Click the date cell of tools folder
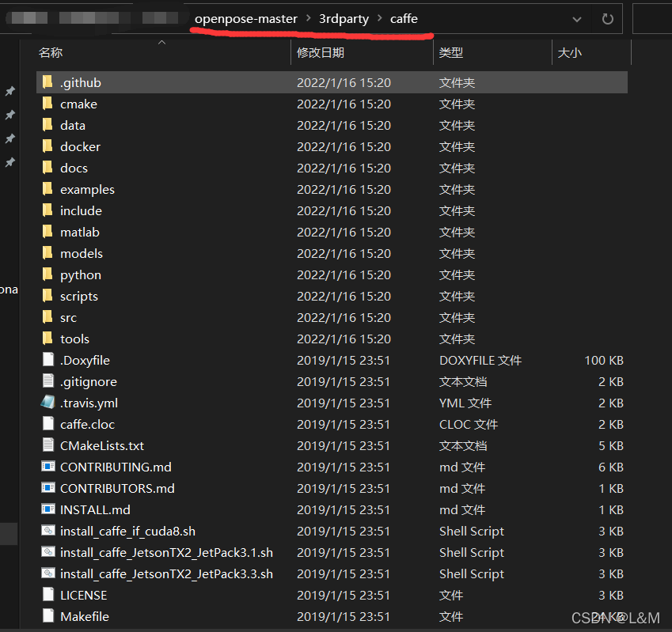The height and width of the screenshot is (632, 672). pos(344,339)
